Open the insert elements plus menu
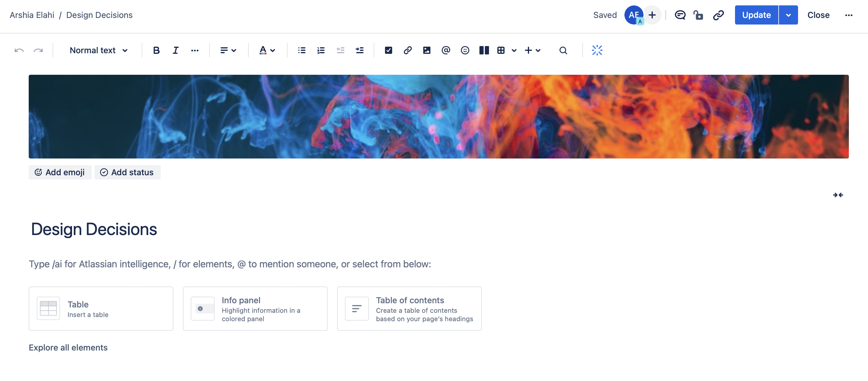Viewport: 868px width, 381px height. pos(532,51)
